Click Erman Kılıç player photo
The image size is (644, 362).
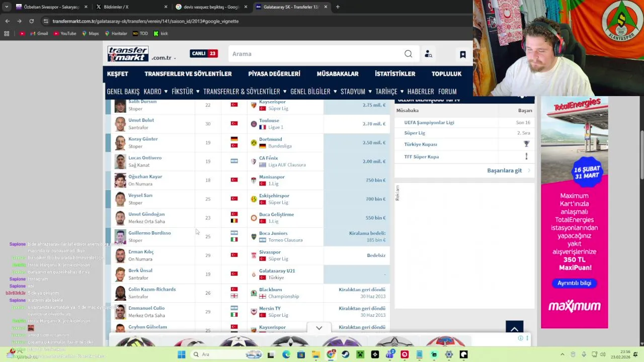(120, 255)
